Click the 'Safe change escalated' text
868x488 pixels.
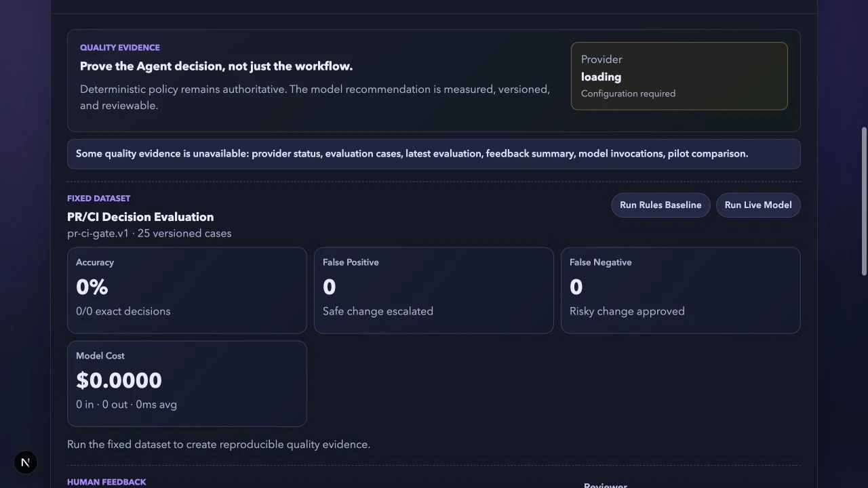pos(378,311)
